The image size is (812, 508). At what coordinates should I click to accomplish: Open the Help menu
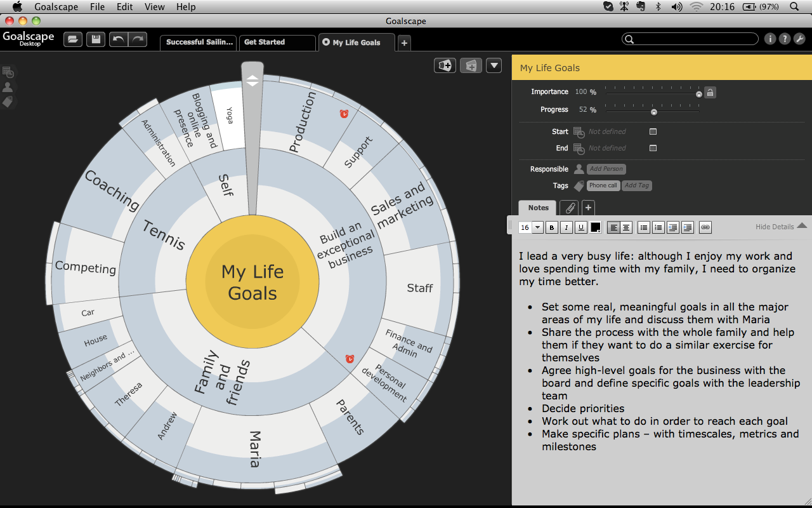pyautogui.click(x=186, y=7)
